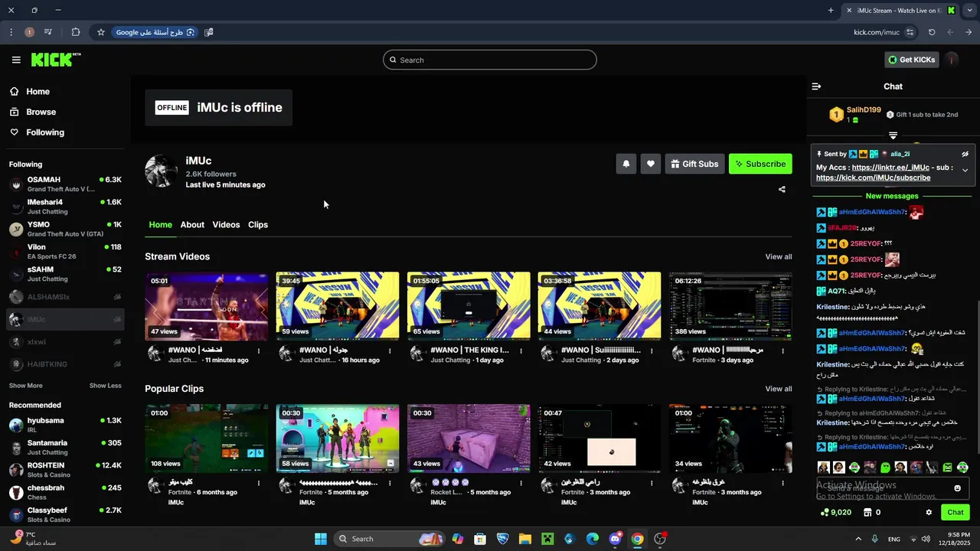Open options for the 11 minutes ago video
Screen dimensions: 980x551
[259, 351]
